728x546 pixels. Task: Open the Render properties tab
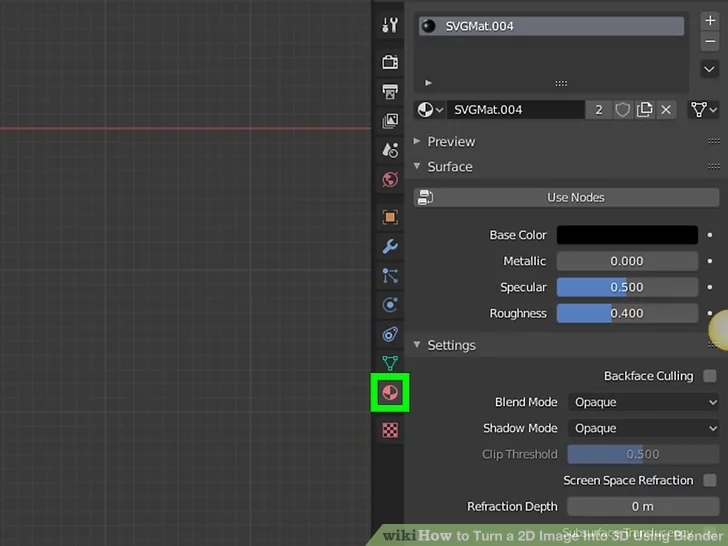click(x=390, y=62)
